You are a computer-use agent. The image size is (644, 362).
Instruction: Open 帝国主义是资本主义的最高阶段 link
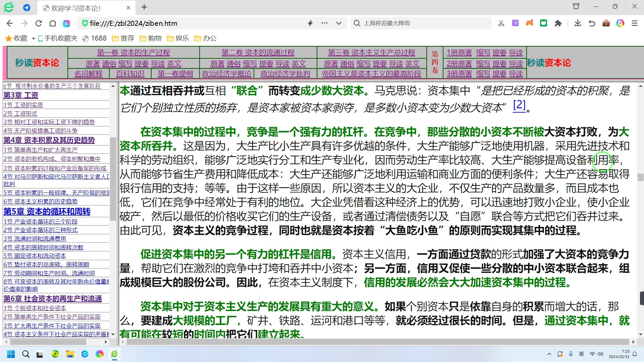(x=372, y=74)
